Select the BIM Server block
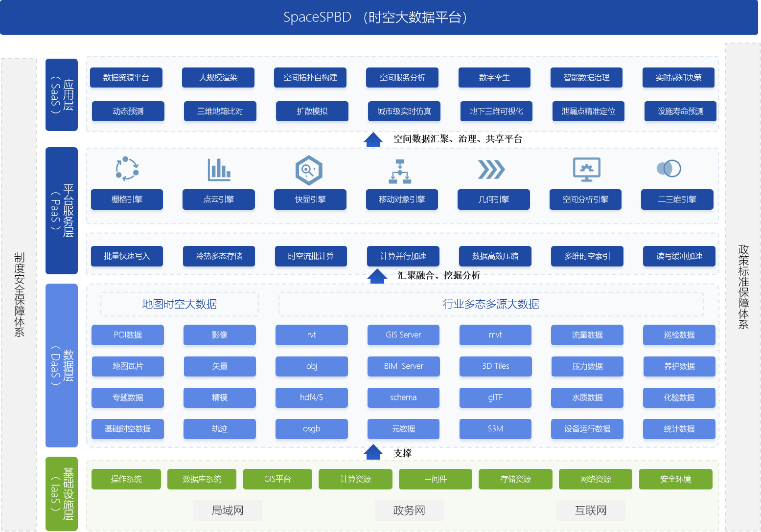761x532 pixels. tap(404, 366)
